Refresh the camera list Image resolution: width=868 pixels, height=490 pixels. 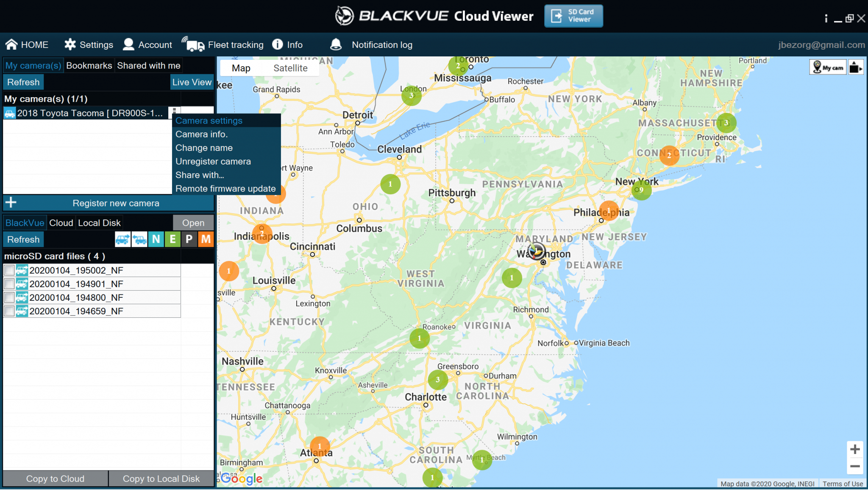[23, 82]
